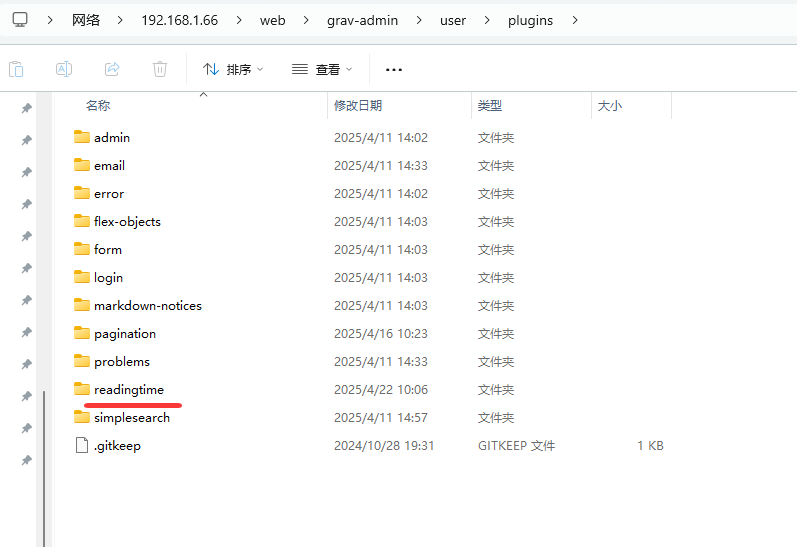Expand the chevron after 网络
Image resolution: width=797 pixels, height=547 pixels.
point(120,20)
